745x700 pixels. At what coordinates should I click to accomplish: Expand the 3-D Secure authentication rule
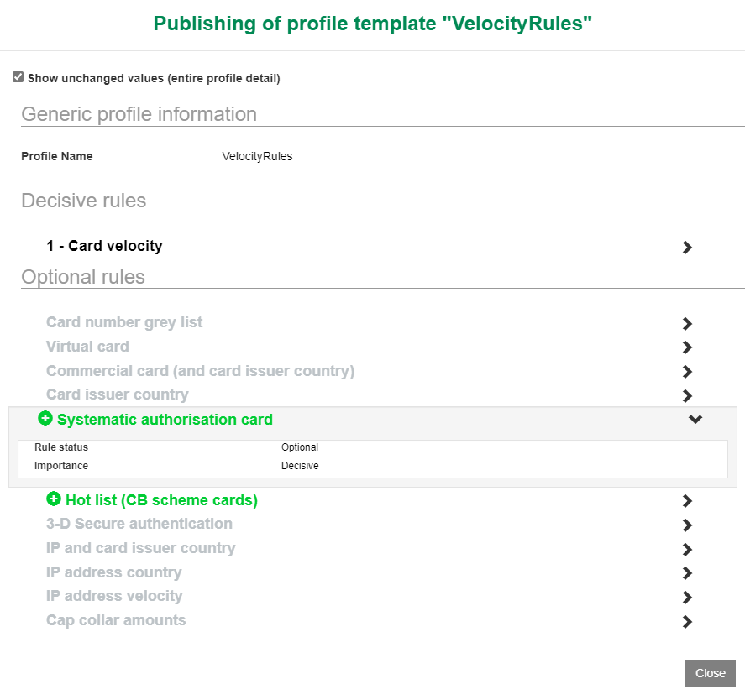[687, 525]
